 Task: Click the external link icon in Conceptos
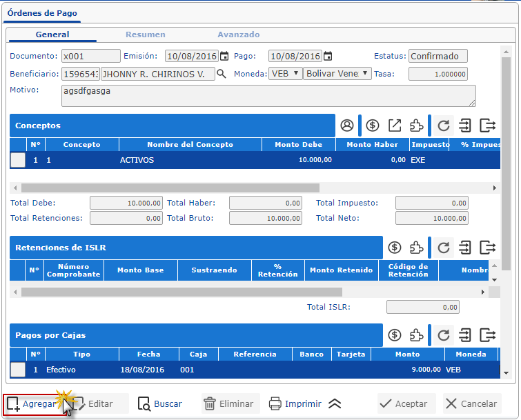(x=395, y=126)
